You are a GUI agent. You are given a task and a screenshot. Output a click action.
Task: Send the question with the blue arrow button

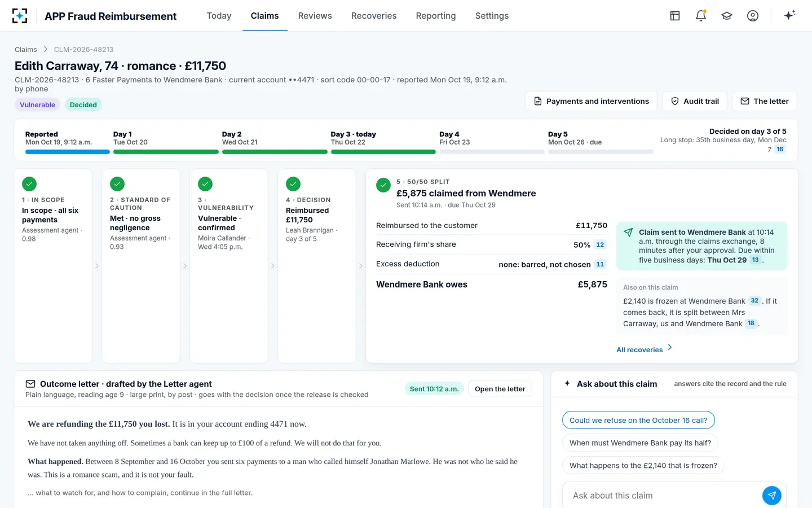772,496
